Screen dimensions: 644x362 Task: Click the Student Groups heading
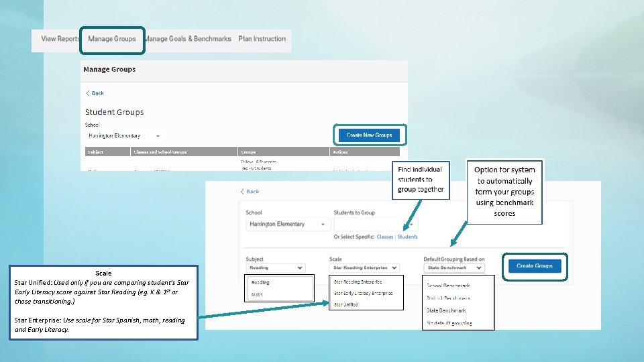[x=115, y=112]
